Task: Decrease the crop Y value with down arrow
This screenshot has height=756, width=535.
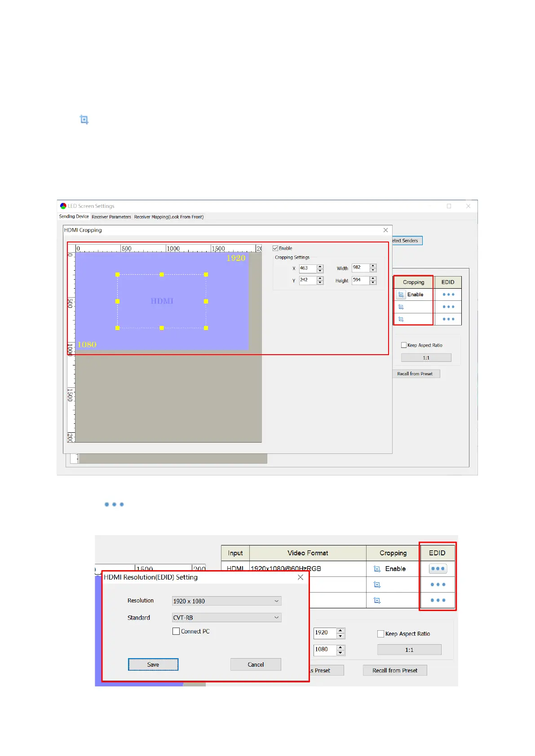Action: (320, 282)
